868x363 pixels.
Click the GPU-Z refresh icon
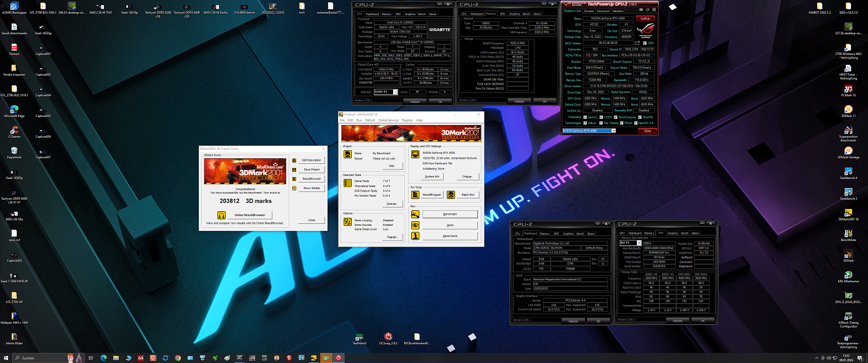[x=647, y=10]
